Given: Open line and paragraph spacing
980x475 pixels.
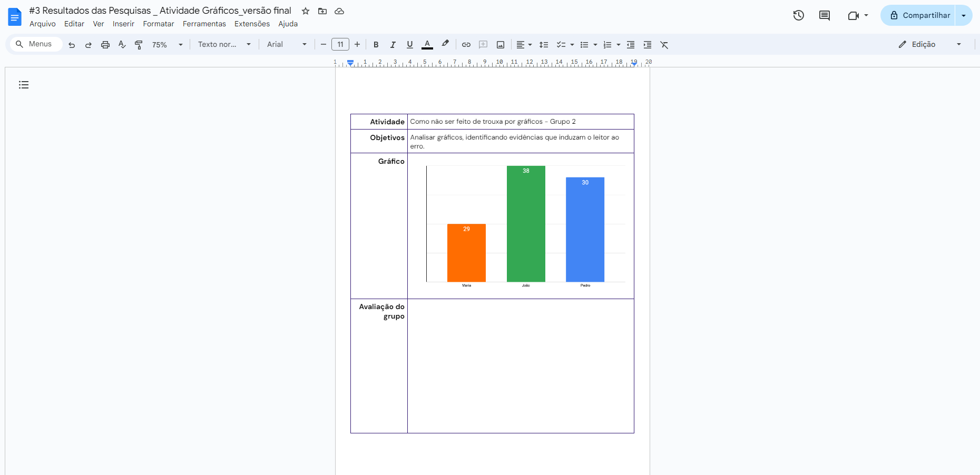Looking at the screenshot, I should tap(544, 45).
